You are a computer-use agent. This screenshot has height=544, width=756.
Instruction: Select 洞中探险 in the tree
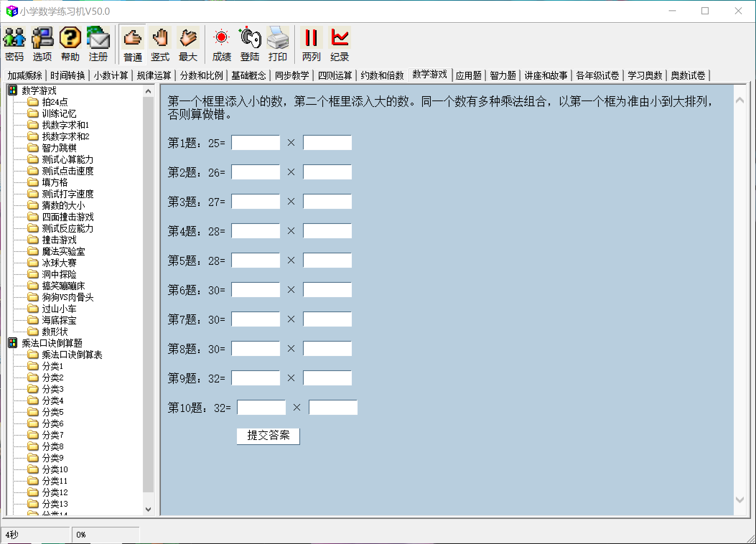[59, 275]
